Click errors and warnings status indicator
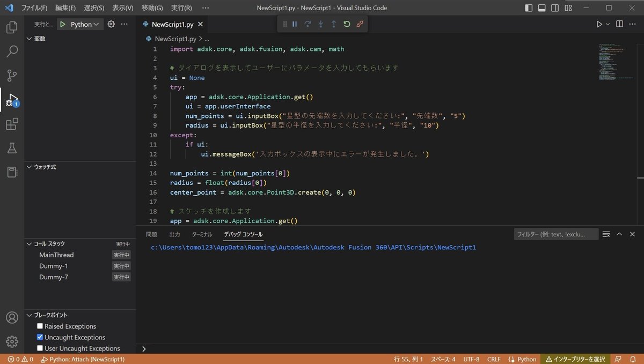644x364 pixels. [x=20, y=359]
